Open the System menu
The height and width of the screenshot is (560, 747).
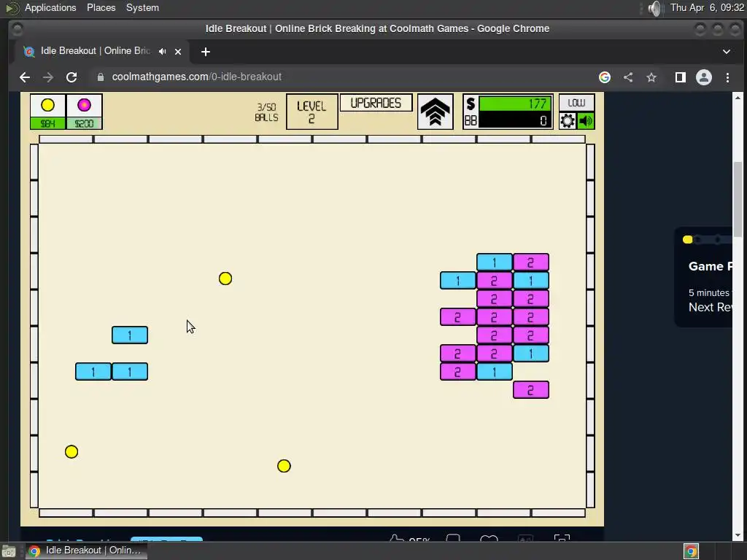(x=142, y=7)
